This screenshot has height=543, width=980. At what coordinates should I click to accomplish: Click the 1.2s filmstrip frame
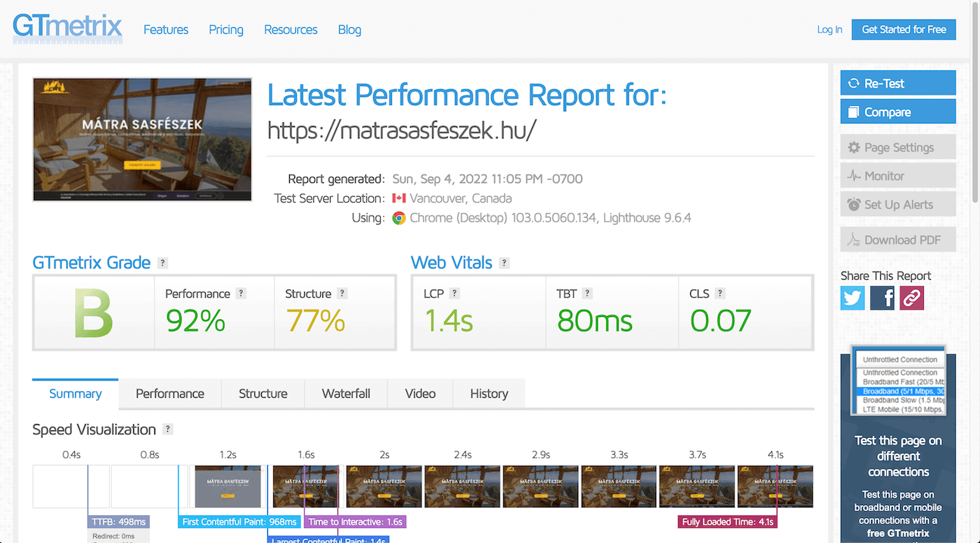click(228, 486)
